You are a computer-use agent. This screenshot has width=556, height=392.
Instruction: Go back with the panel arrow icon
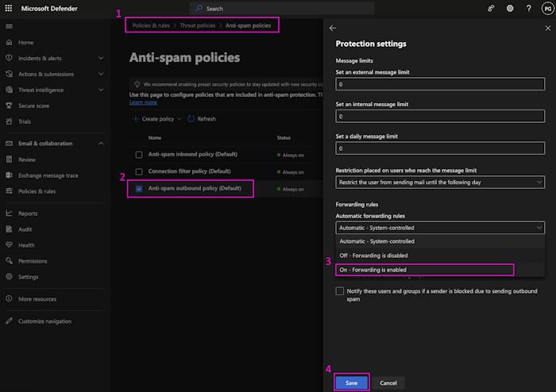(333, 28)
